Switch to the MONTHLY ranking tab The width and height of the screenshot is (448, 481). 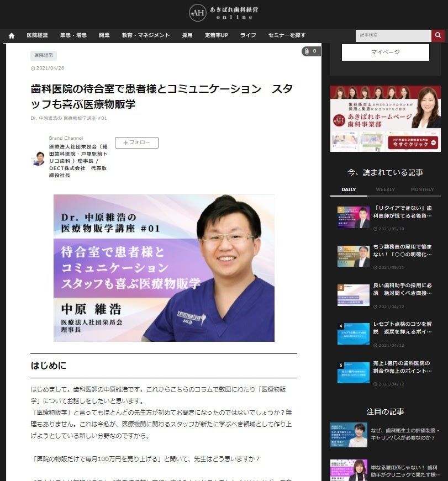[422, 189]
